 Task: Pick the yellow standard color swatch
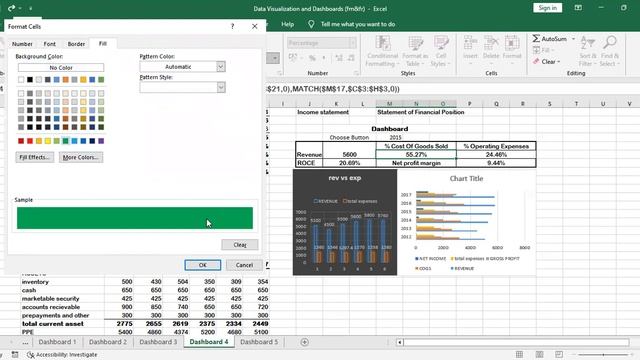[48, 141]
